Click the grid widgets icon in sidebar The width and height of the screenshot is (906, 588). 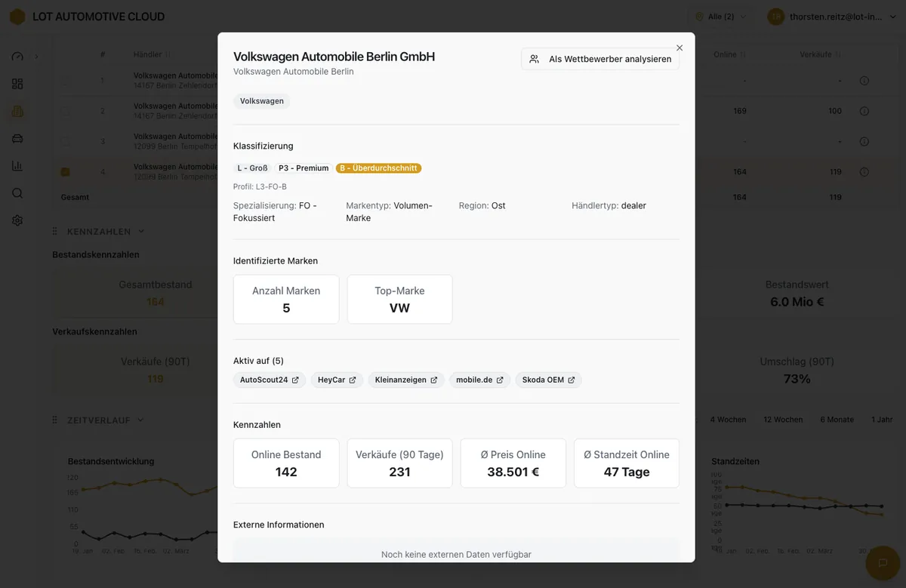point(17,84)
